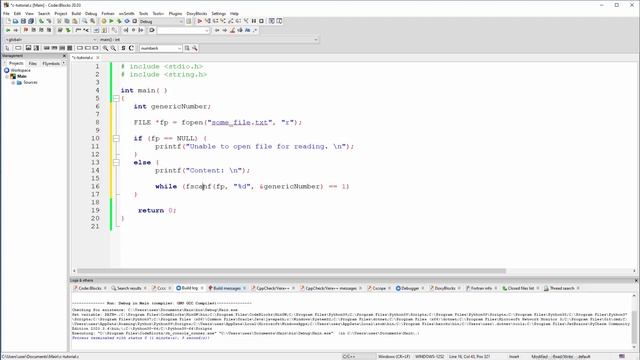Expand the Sources folder in project tree
640x360 pixels.
tap(13, 82)
